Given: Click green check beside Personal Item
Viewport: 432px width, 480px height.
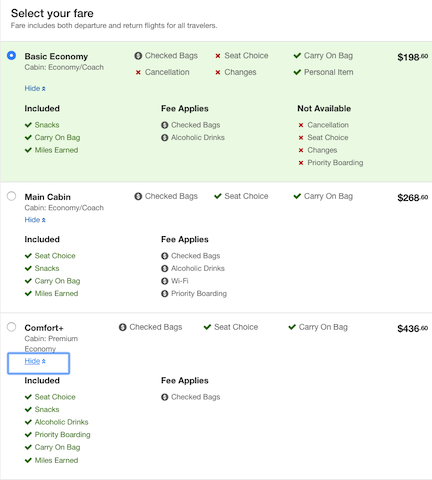Looking at the screenshot, I should pos(297,72).
